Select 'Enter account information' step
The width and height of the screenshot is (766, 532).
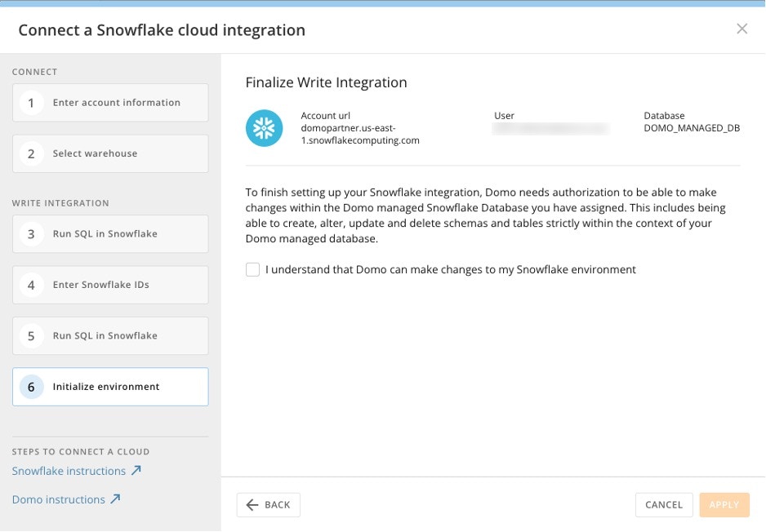pos(110,103)
